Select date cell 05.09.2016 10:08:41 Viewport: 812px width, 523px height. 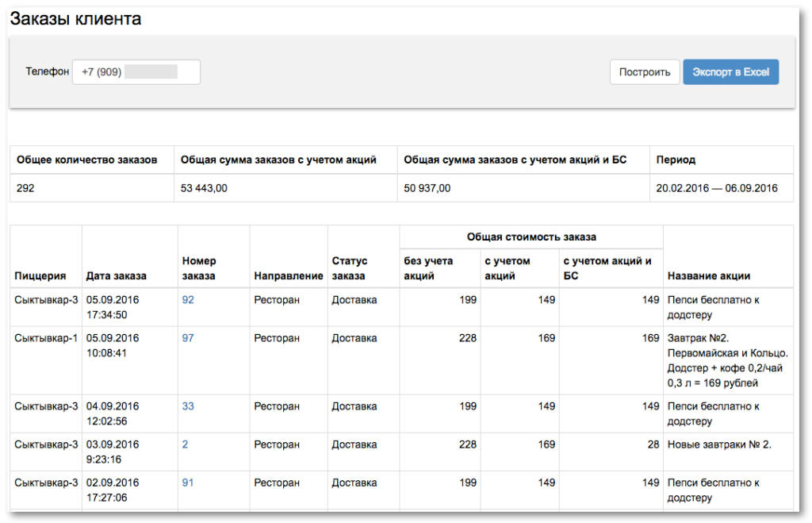(x=113, y=346)
